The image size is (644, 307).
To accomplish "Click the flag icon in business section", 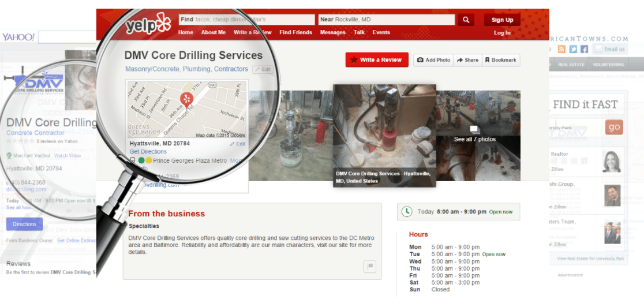I will click(x=370, y=266).
